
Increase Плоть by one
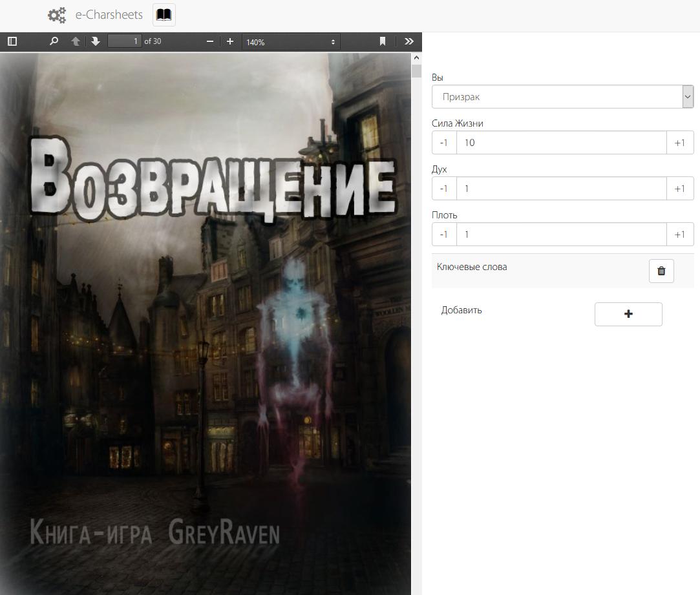pos(680,235)
